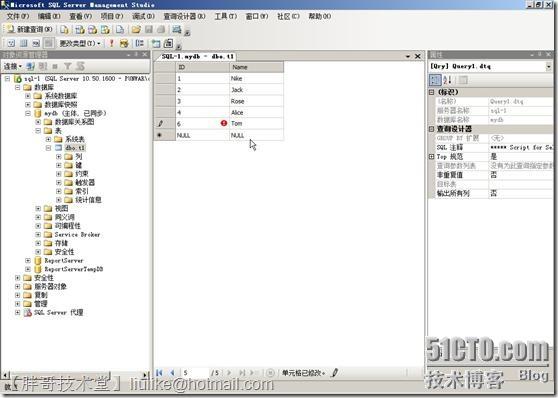This screenshot has height=398, width=558.
Task: Click the cell containing Rose
Action: click(256, 101)
